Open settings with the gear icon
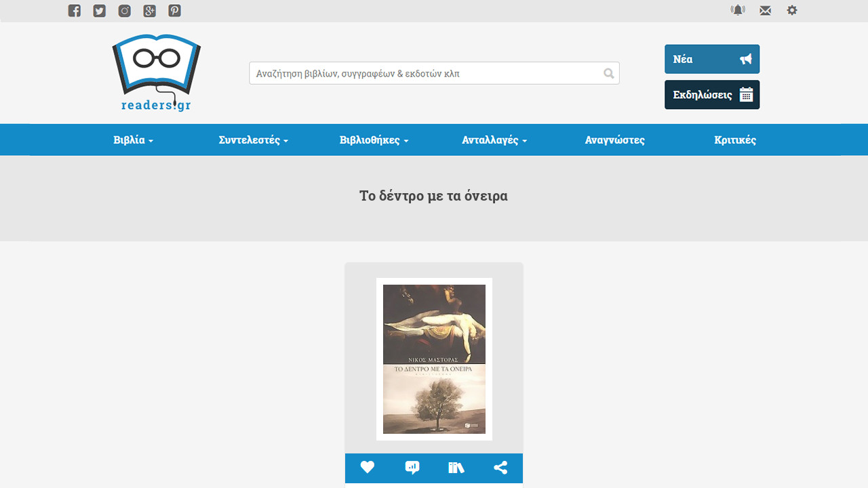 792,10
